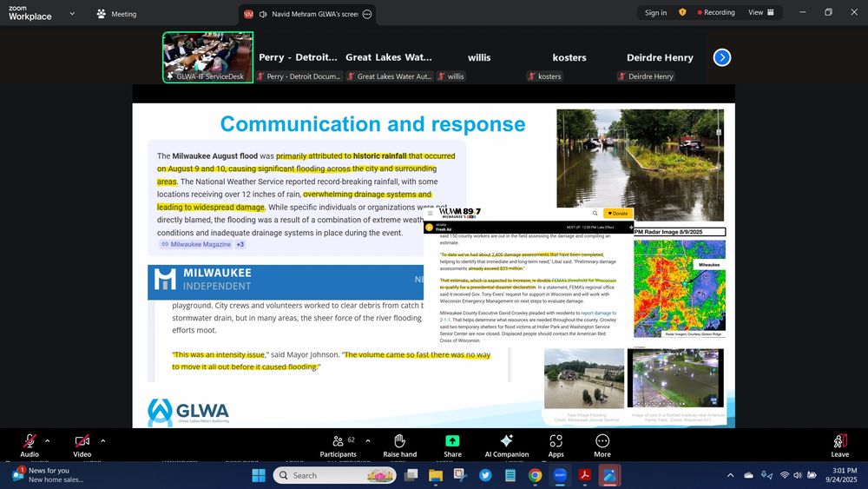Open the News for you widget
The image size is (868, 489).
pos(49,474)
